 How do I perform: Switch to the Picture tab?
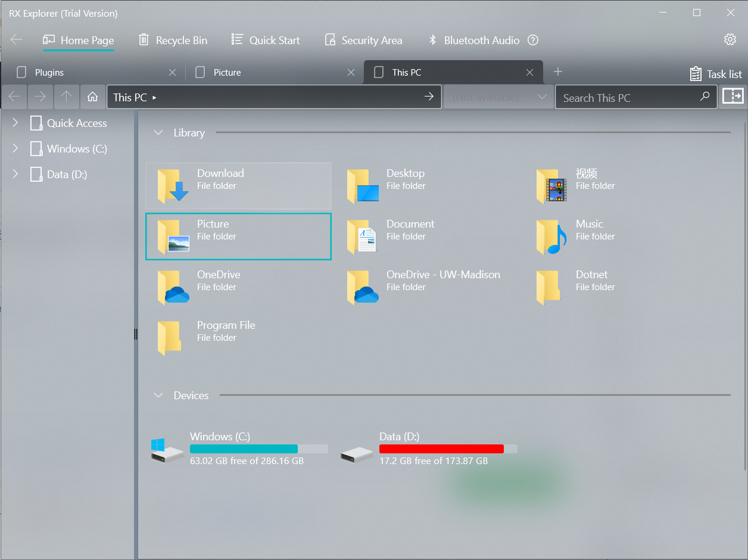(x=274, y=73)
